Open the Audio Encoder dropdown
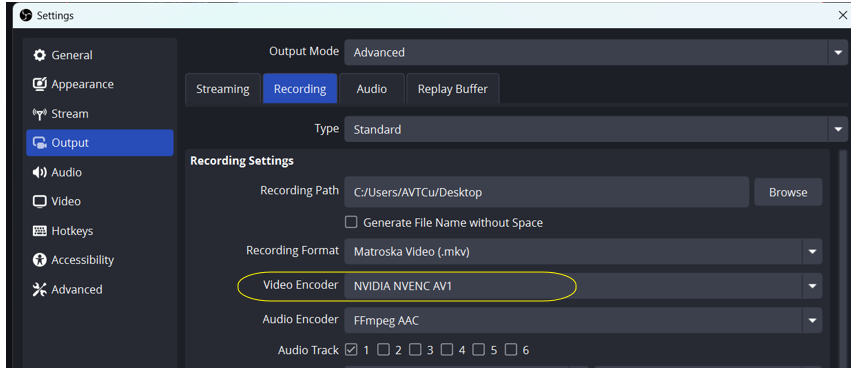Image resolution: width=851 pixels, height=368 pixels. coord(583,321)
